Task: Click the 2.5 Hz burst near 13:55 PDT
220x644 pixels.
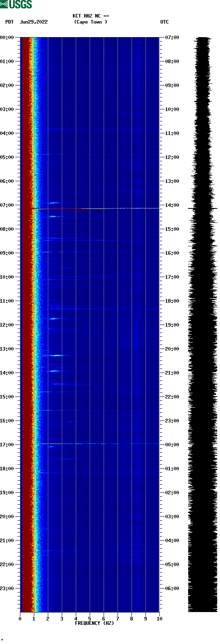Action: 54,371
